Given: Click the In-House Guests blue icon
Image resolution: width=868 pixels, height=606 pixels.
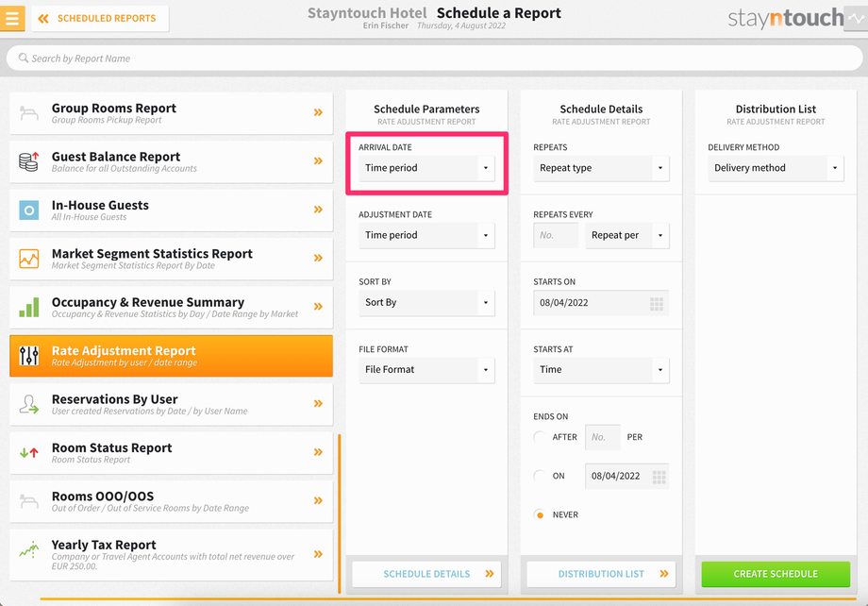Looking at the screenshot, I should click(x=29, y=210).
